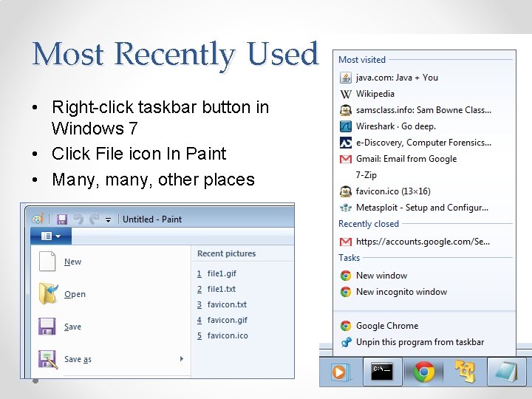Viewport: 532px width, 399px height.
Task: Open recent picture favicon.gif
Action: point(222,320)
